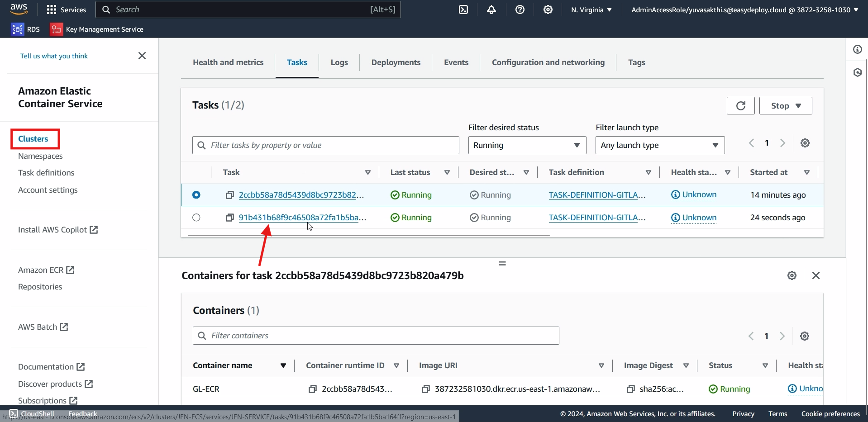Click the top AWS search box
Viewport: 868px width, 422px height.
(x=248, y=9)
